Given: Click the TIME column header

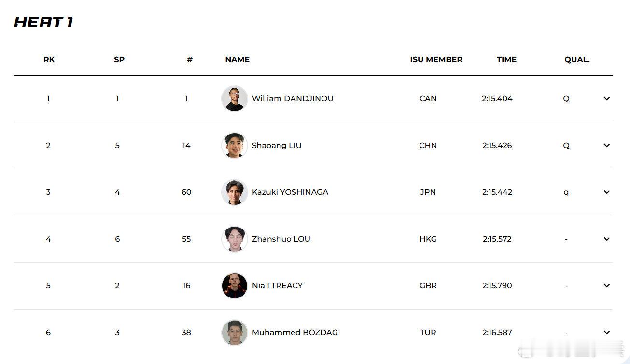Looking at the screenshot, I should point(506,60).
